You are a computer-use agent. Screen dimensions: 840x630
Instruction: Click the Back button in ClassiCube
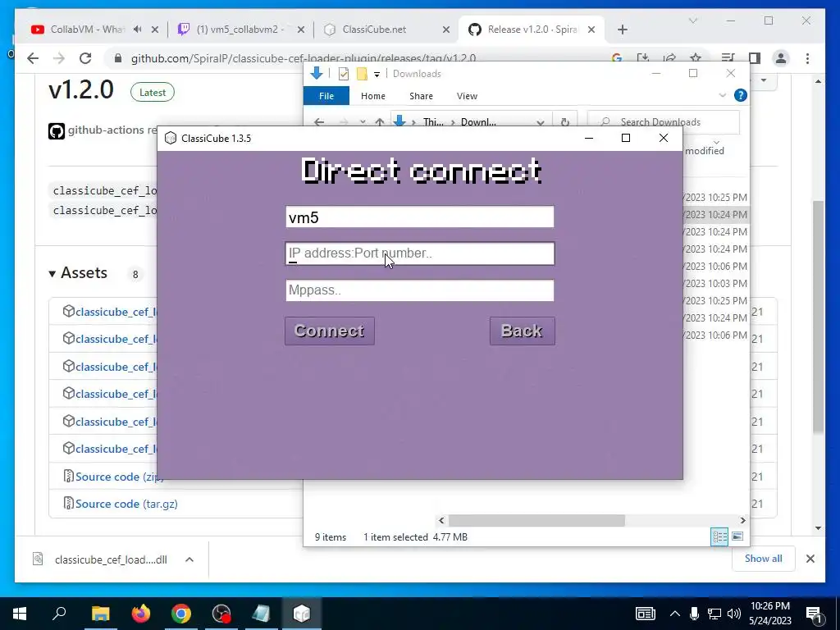(523, 331)
